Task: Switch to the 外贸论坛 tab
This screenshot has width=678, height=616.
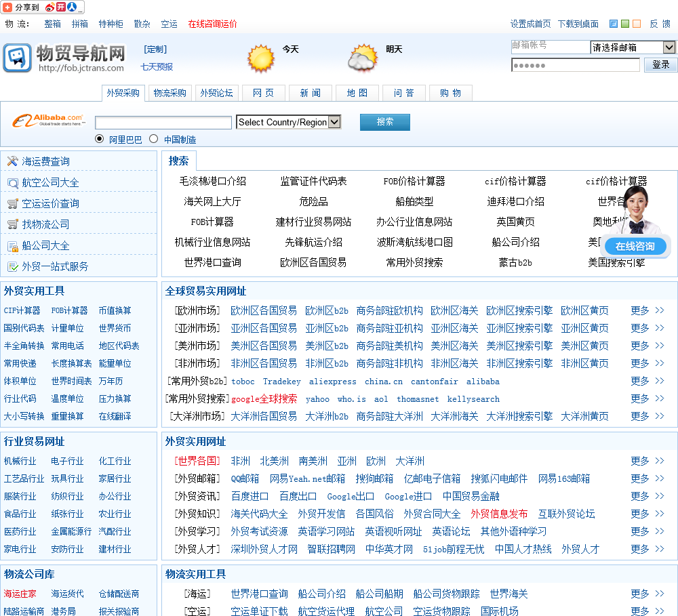Action: click(x=216, y=94)
